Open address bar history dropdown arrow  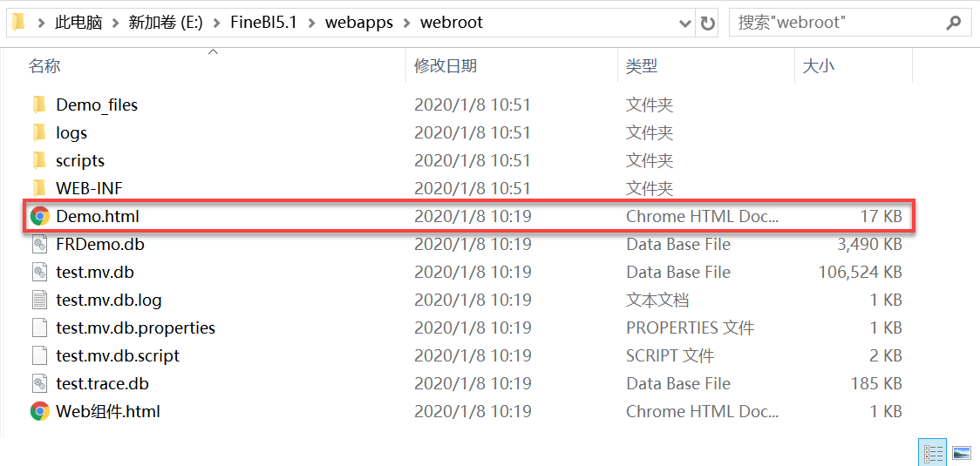[x=685, y=24]
